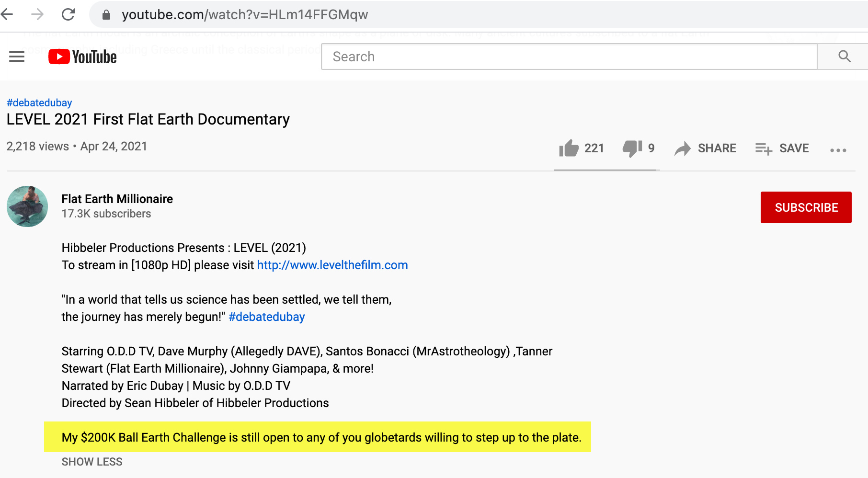This screenshot has width=868, height=478.
Task: Go back with the browser back arrow
Action: pyautogui.click(x=7, y=14)
